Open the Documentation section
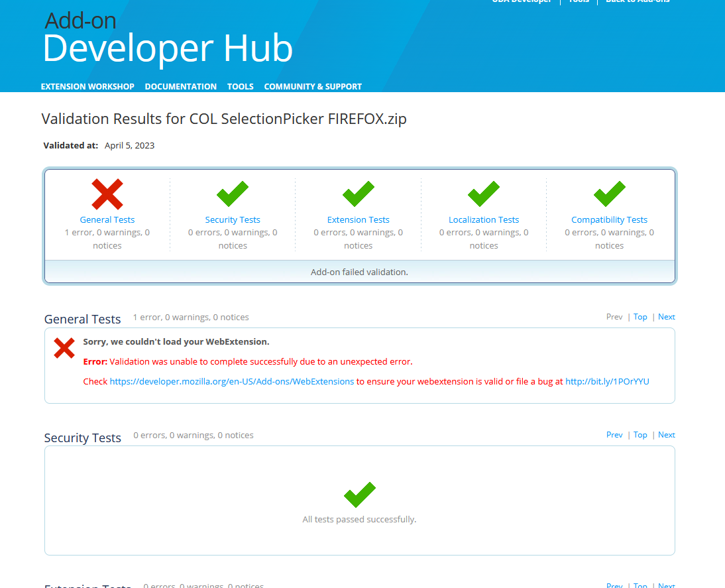Screen dimensions: 725x588 pos(180,86)
